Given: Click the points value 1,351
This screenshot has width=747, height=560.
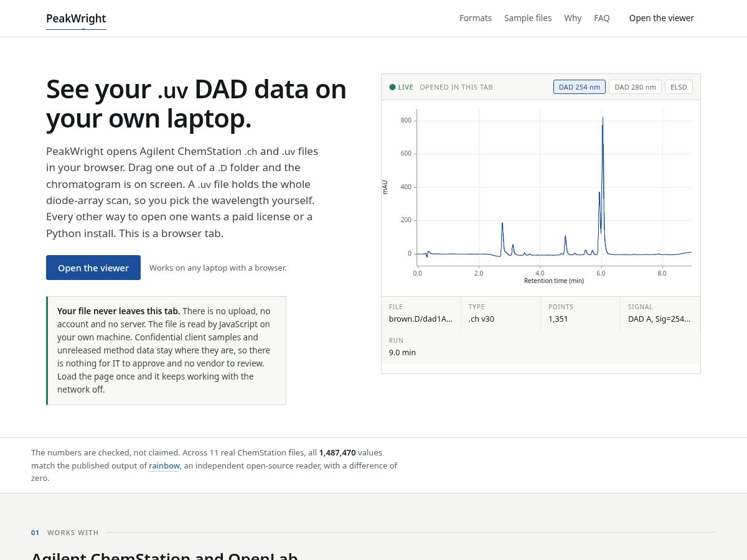Looking at the screenshot, I should tap(558, 319).
